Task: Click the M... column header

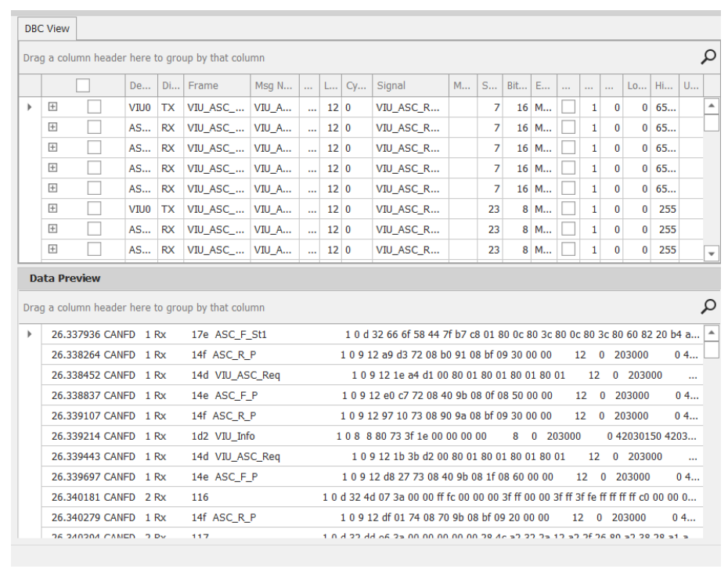Action: coord(463,85)
